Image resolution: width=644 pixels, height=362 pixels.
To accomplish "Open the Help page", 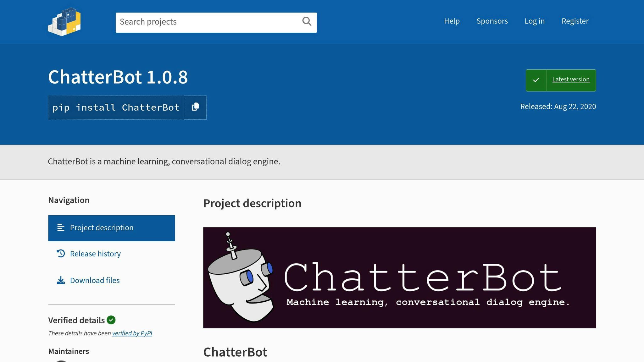I will coord(452,21).
